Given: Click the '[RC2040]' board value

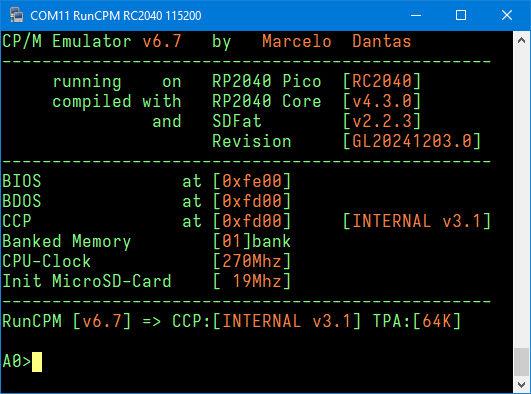Looking at the screenshot, I should point(382,81).
